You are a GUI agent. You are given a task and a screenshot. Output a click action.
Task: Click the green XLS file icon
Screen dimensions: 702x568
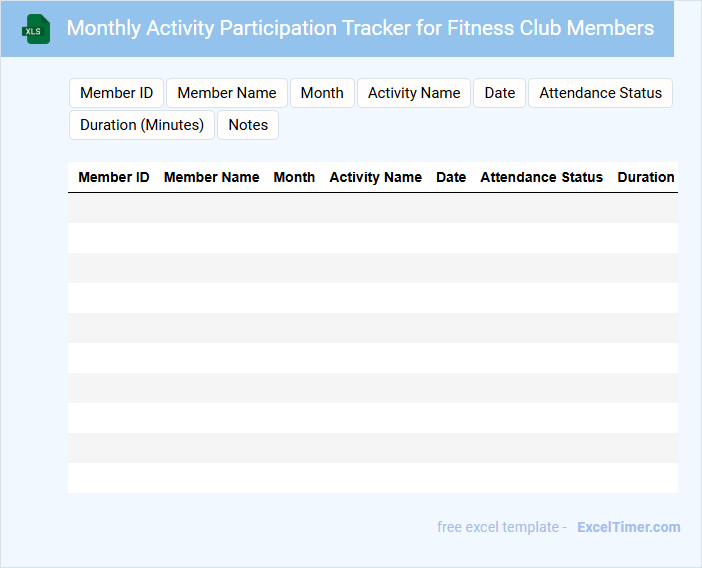coord(36,29)
